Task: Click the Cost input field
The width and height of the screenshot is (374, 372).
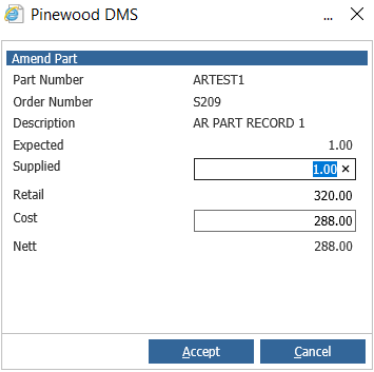Action: (275, 221)
